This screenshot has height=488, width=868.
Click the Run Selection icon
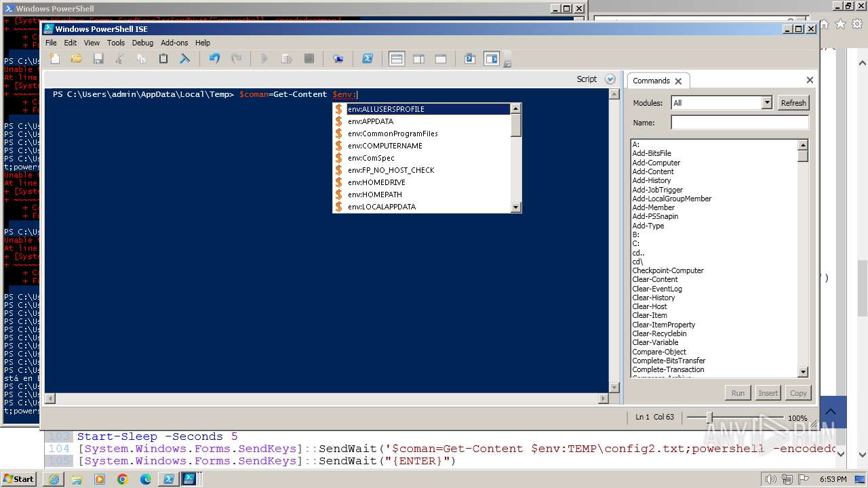coord(287,59)
